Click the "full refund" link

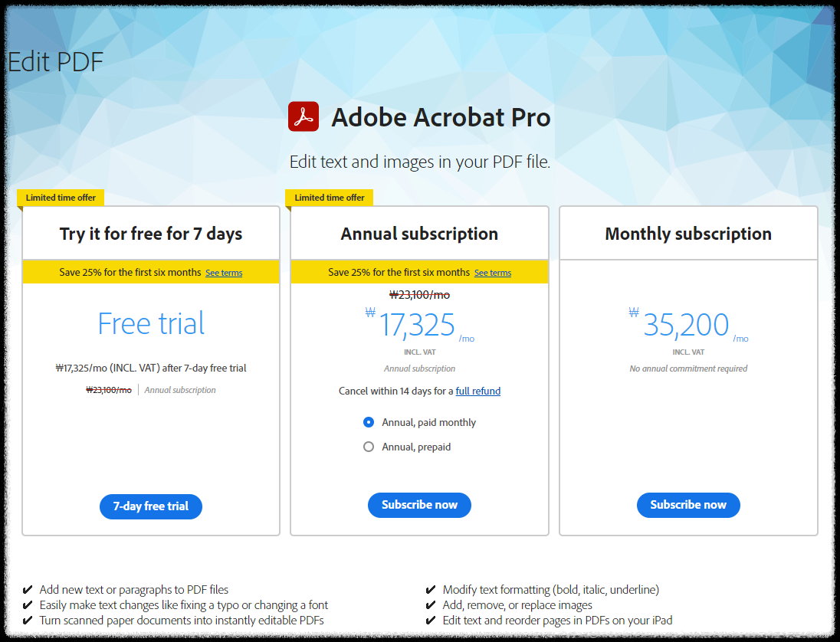[477, 391]
